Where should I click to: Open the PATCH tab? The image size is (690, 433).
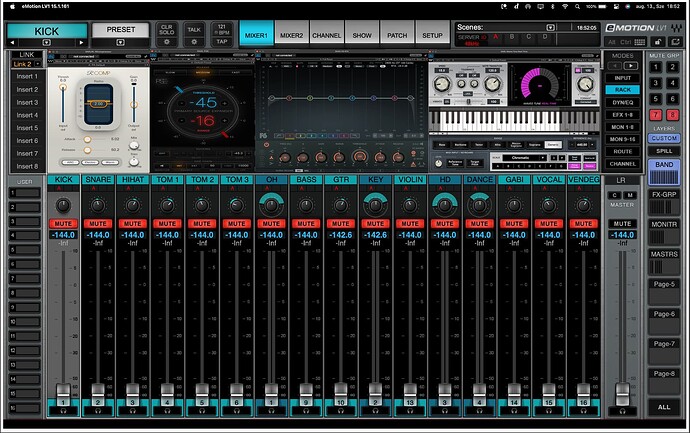coord(397,35)
